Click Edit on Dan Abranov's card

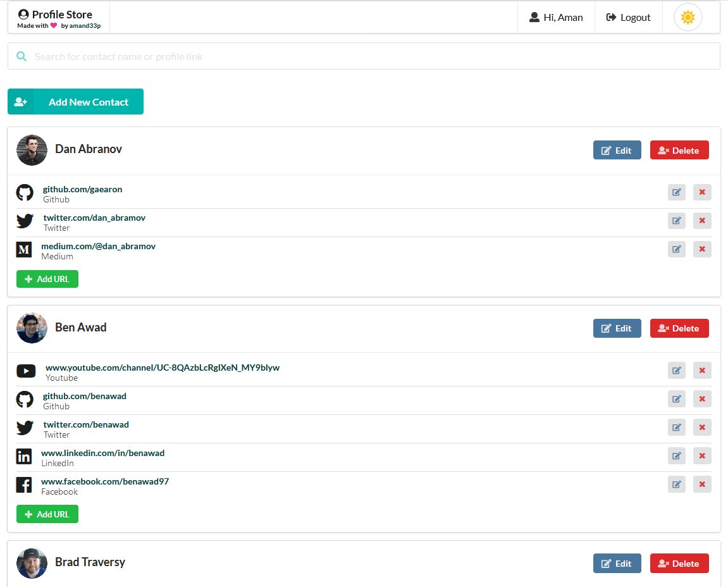617,150
